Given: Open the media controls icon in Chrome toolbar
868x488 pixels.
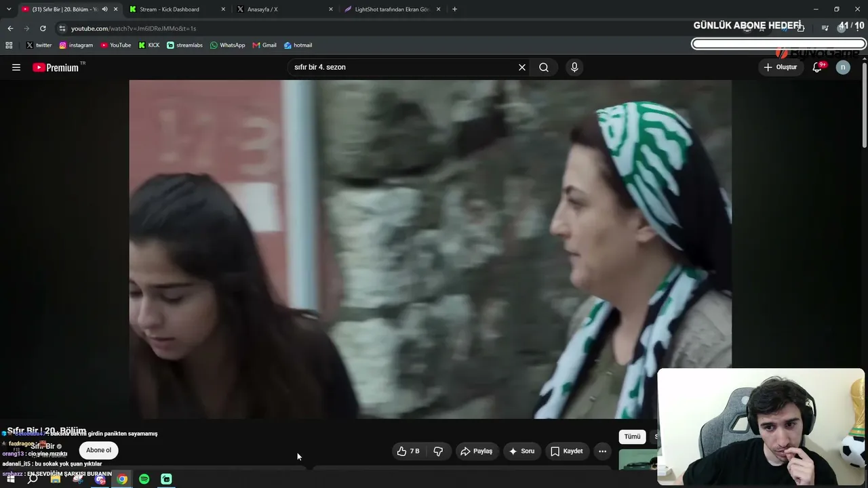Looking at the screenshot, I should pos(825,28).
